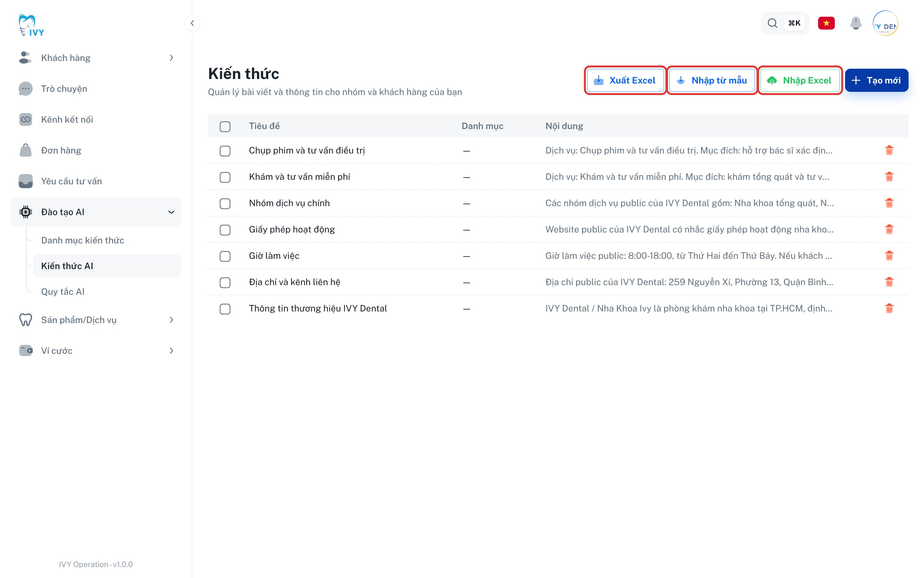Open the Giờ làm việc title
Viewport: 924px width, 578px height.
(x=274, y=256)
